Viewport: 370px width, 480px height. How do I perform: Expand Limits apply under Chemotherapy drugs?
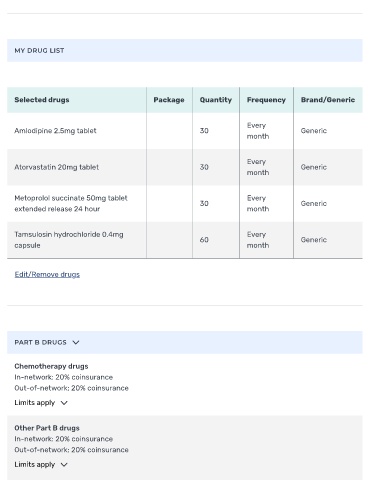pos(41,403)
